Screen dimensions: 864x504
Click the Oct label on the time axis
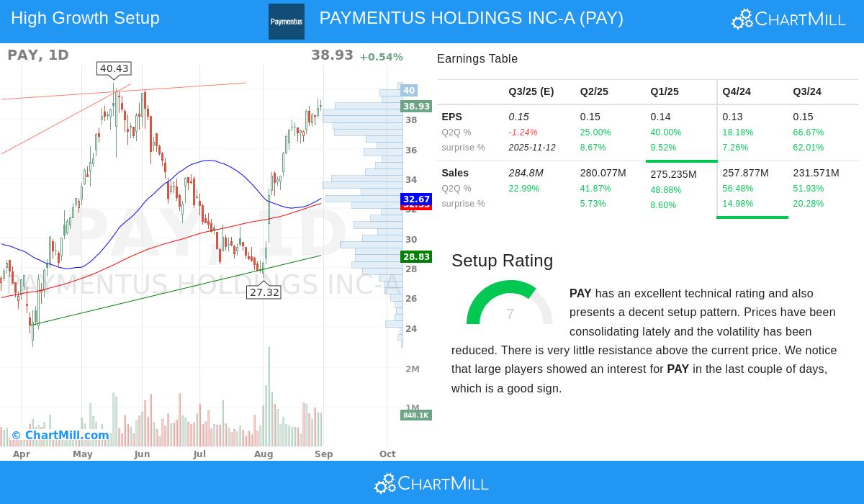tap(387, 454)
